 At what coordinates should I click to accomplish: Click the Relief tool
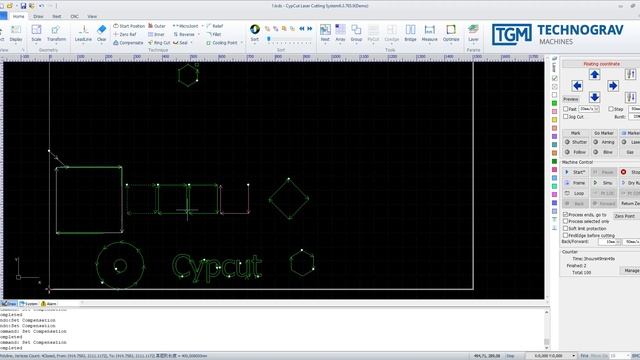[x=215, y=26]
